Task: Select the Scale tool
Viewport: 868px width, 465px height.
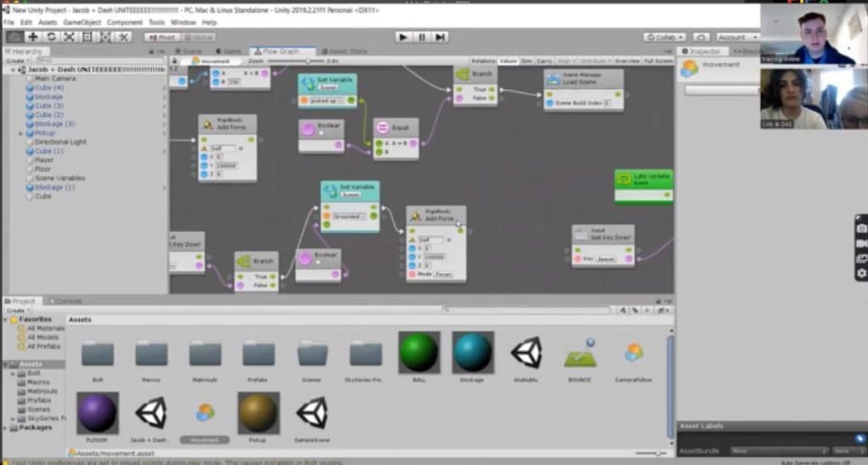Action: tap(70, 36)
